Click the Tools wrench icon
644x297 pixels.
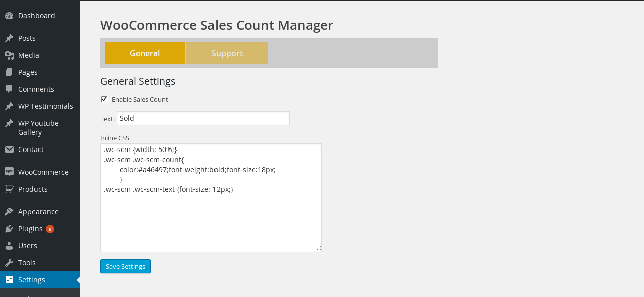(x=9, y=263)
